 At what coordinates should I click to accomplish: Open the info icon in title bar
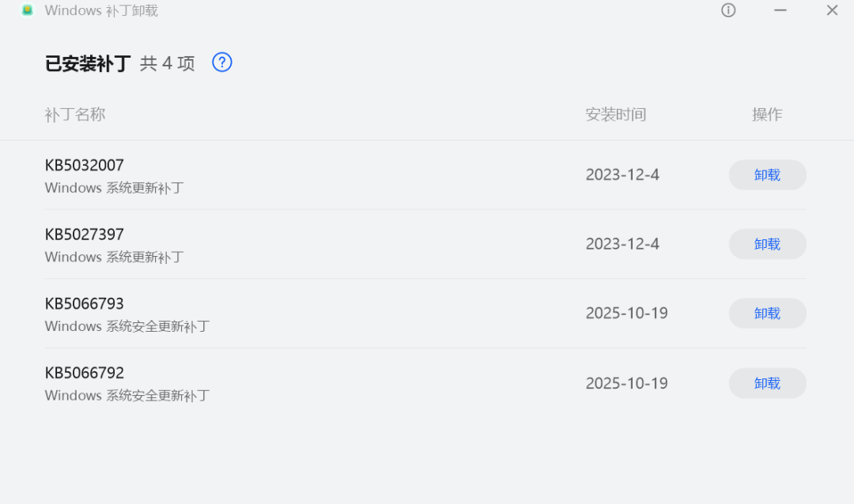728,10
